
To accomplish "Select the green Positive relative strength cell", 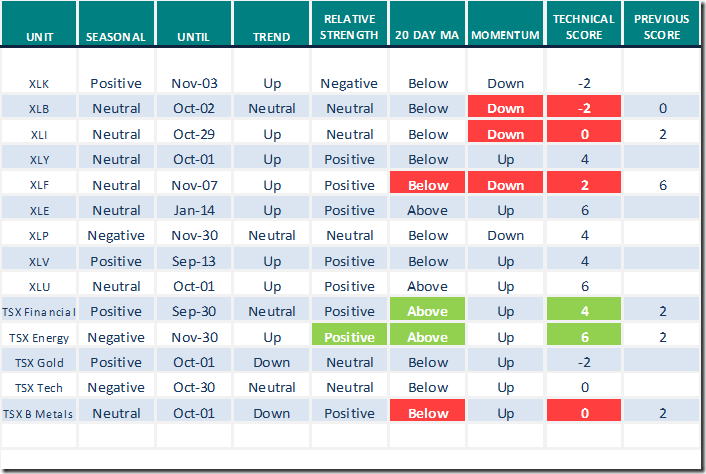I will coord(350,337).
